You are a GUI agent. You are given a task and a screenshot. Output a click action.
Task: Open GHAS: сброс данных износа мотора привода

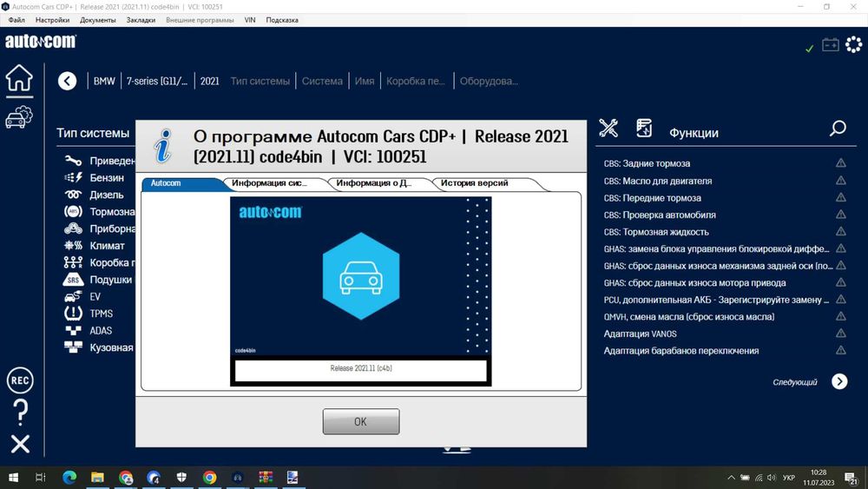click(694, 283)
